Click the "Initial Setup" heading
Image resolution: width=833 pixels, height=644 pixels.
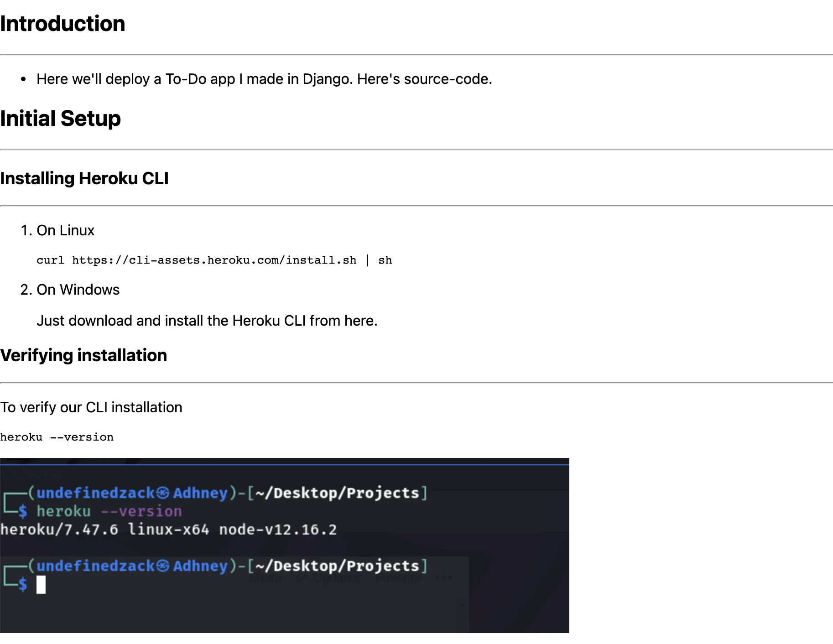click(60, 119)
